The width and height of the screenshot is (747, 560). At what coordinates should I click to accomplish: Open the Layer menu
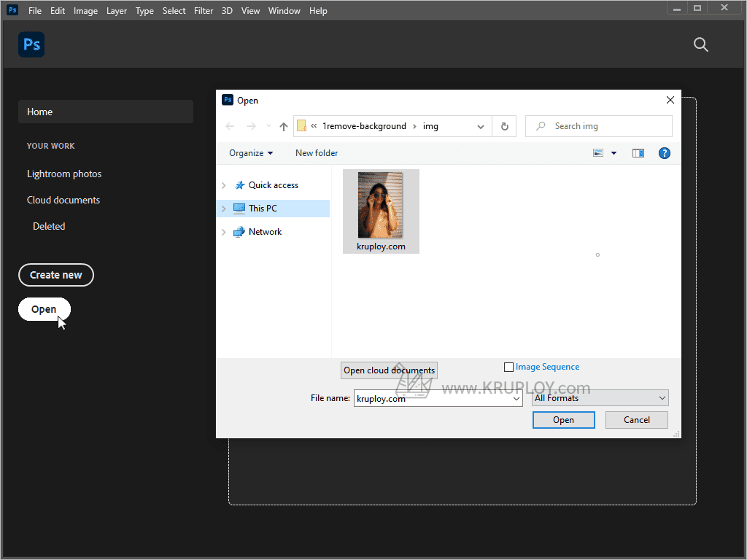[117, 10]
